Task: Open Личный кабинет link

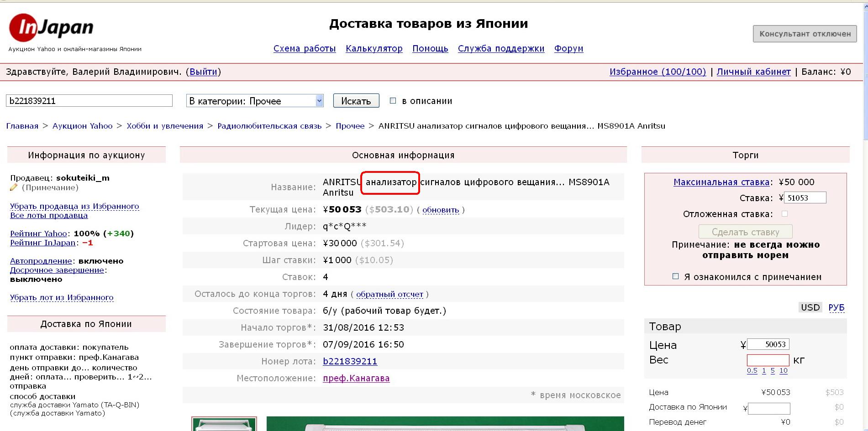Action: coord(753,72)
